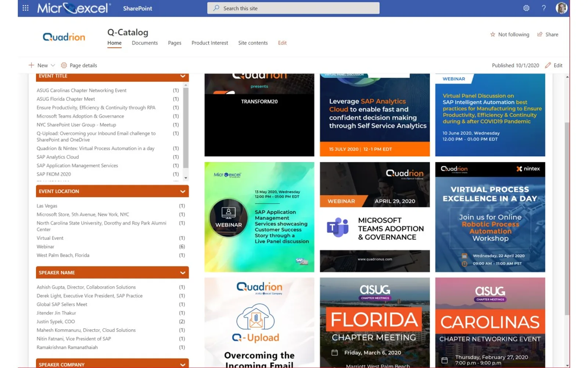Collapse the SPEAKER NAME filter section
Screen dimensions: 588x368
(x=183, y=273)
